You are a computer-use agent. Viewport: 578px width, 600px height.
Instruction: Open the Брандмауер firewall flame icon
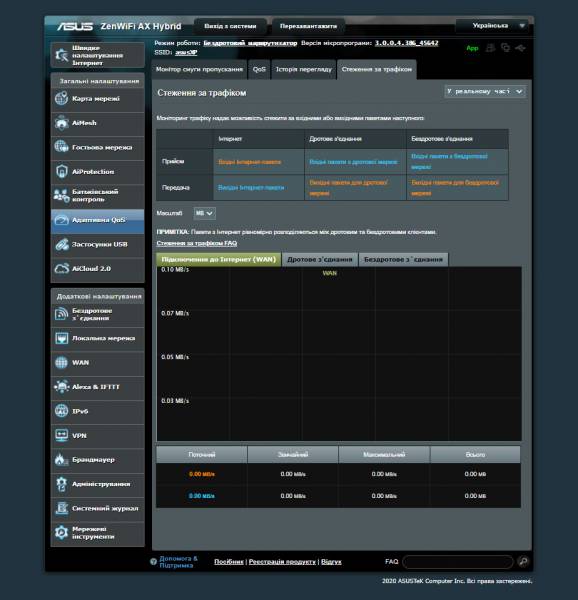click(x=61, y=460)
